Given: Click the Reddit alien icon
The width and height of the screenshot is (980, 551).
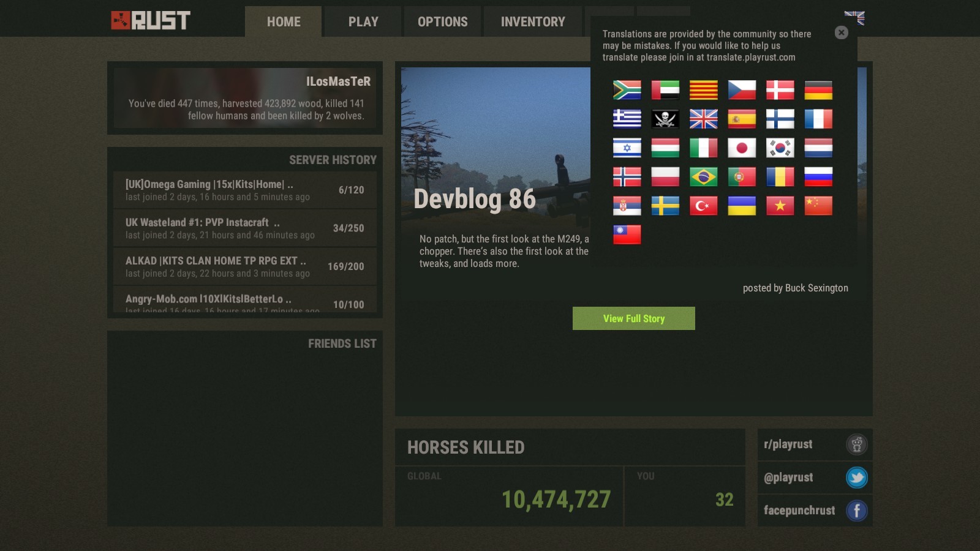Looking at the screenshot, I should pyautogui.click(x=857, y=444).
